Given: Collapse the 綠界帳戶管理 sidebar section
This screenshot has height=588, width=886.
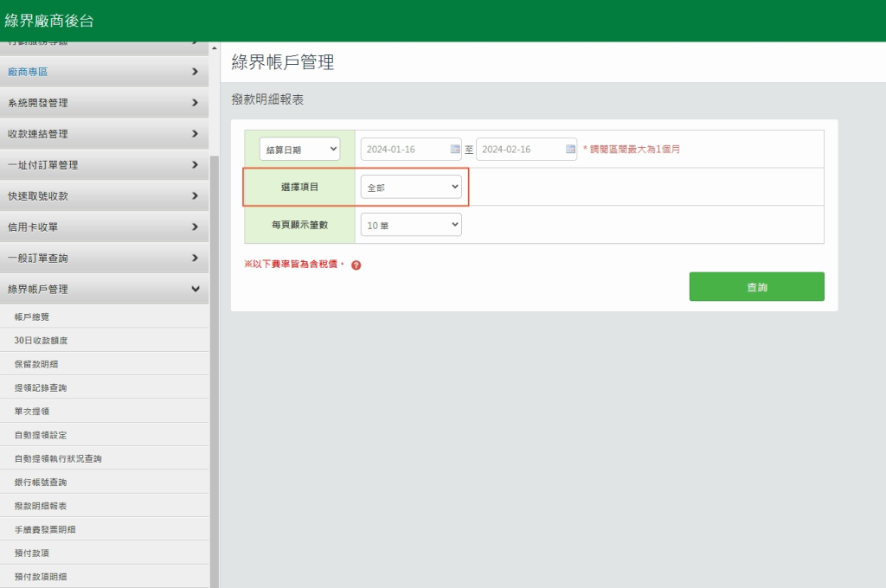Looking at the screenshot, I should pyautogui.click(x=104, y=289).
